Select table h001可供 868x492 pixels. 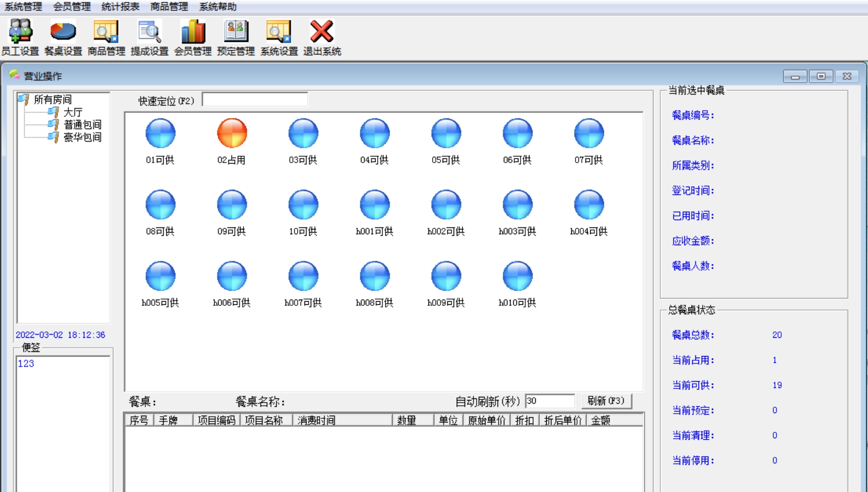tap(374, 204)
